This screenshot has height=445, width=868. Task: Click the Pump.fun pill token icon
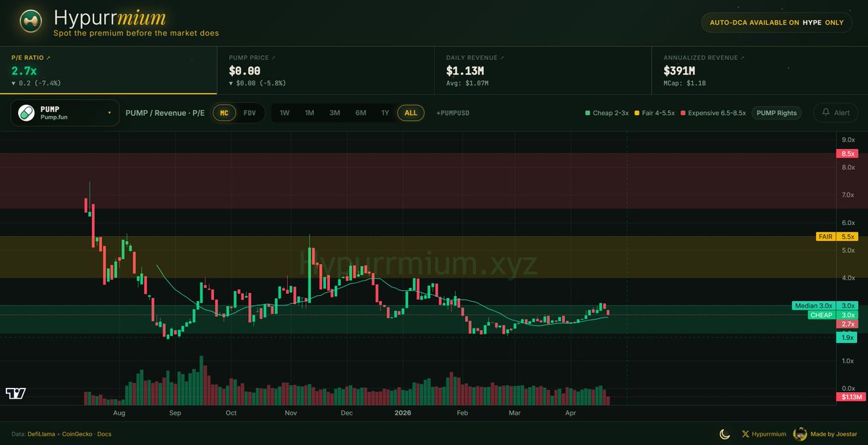[x=25, y=113]
